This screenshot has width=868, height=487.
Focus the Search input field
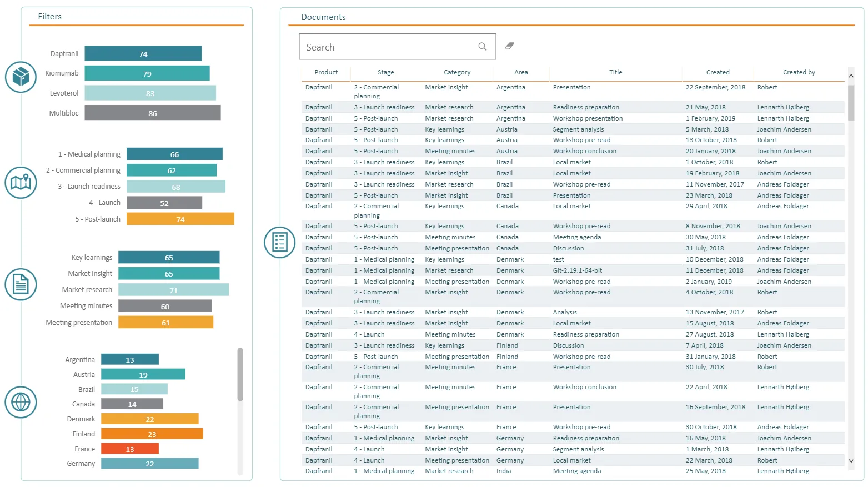(x=397, y=47)
